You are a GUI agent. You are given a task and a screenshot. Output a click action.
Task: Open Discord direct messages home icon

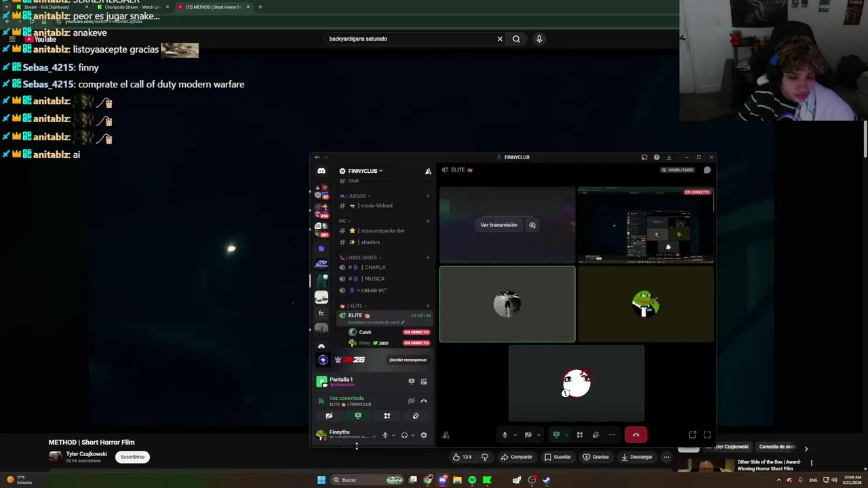[x=321, y=171]
